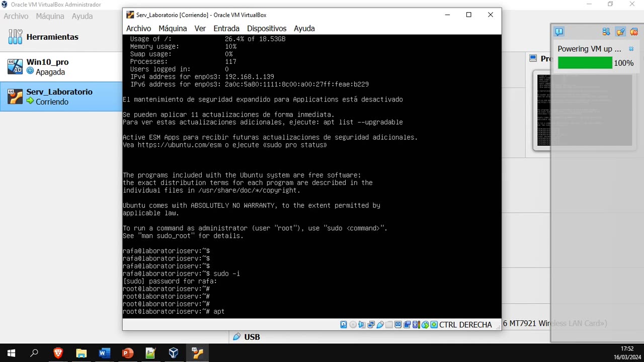Click the USB devices status icon

380,325
